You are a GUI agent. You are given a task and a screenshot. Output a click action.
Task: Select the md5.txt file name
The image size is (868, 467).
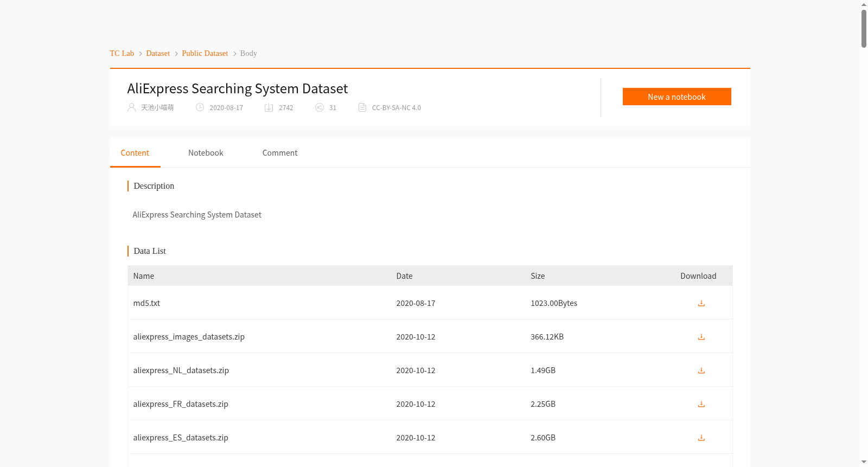146,303
